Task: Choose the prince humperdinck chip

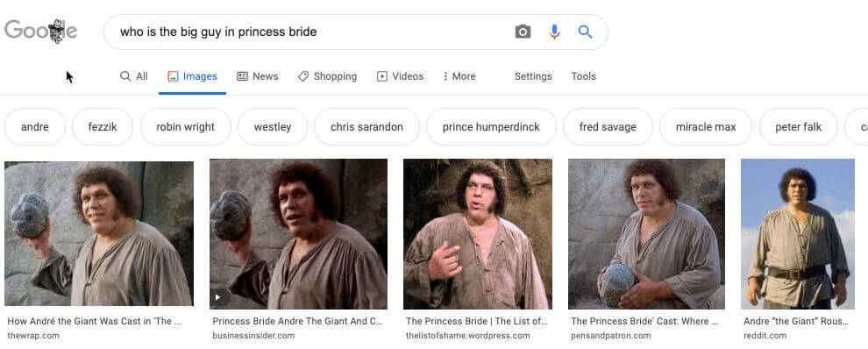Action: click(491, 127)
